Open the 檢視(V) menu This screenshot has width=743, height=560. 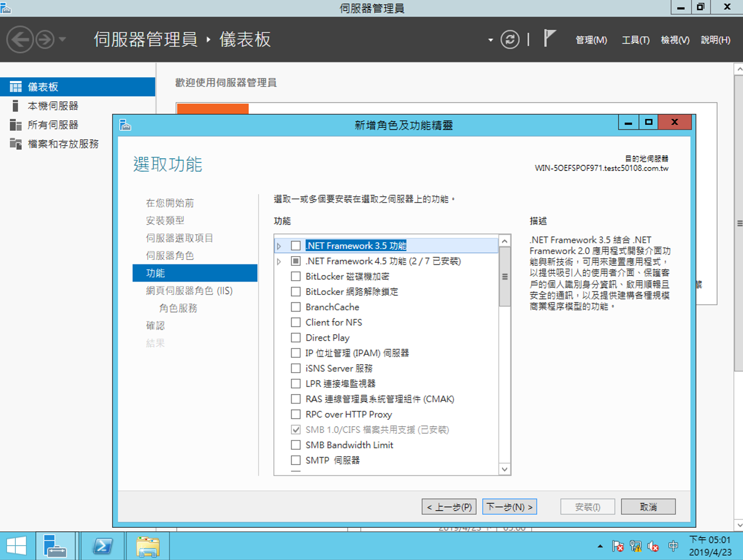point(675,40)
